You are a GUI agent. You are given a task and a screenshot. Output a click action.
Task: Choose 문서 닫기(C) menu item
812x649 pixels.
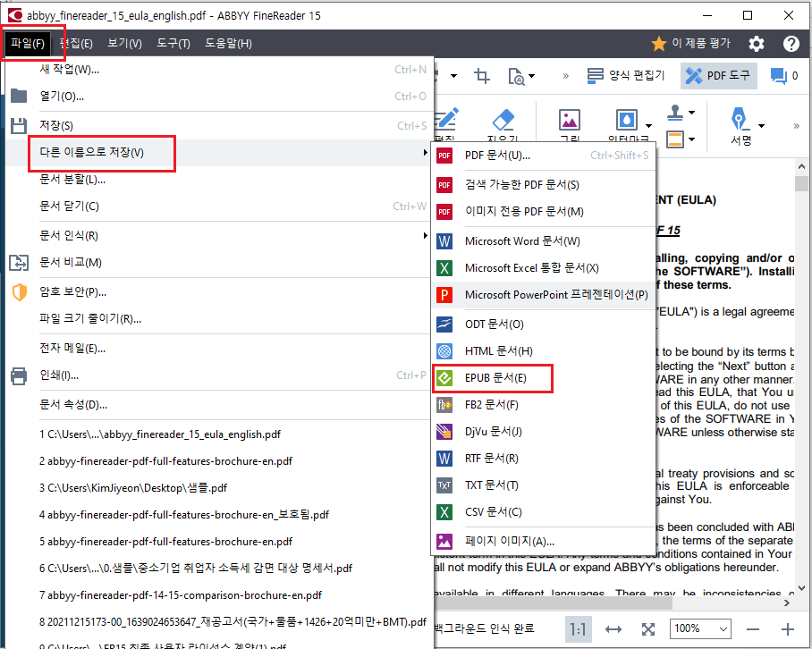pyautogui.click(x=218, y=206)
